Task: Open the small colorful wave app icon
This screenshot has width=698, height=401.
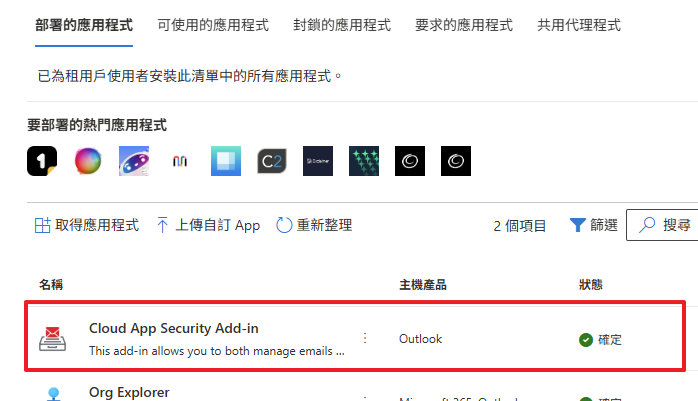Action: [180, 161]
